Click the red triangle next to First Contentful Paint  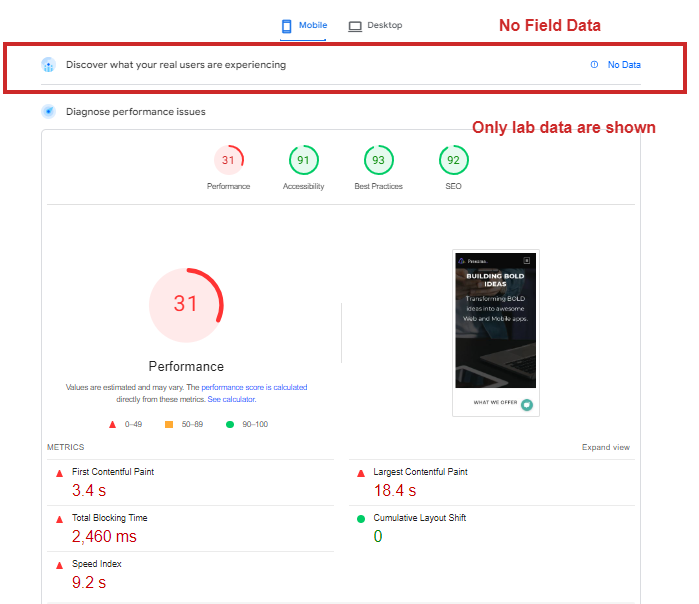coord(59,473)
